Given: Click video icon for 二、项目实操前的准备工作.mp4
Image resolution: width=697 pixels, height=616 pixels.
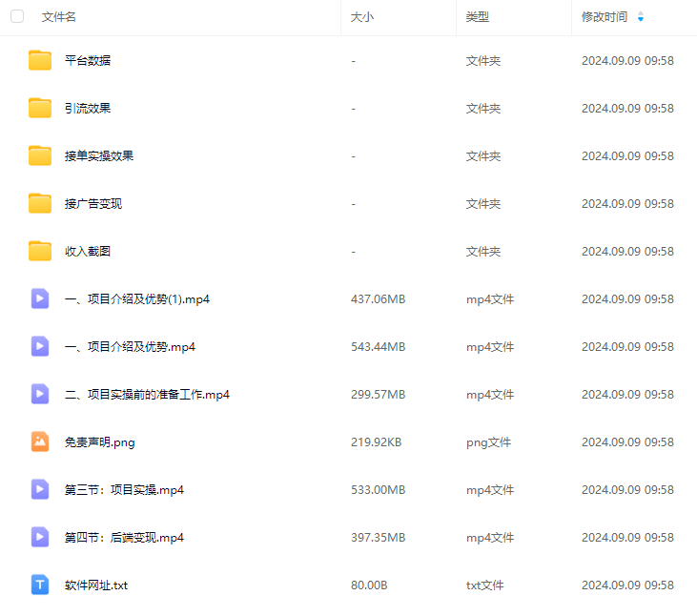Looking at the screenshot, I should click(40, 394).
